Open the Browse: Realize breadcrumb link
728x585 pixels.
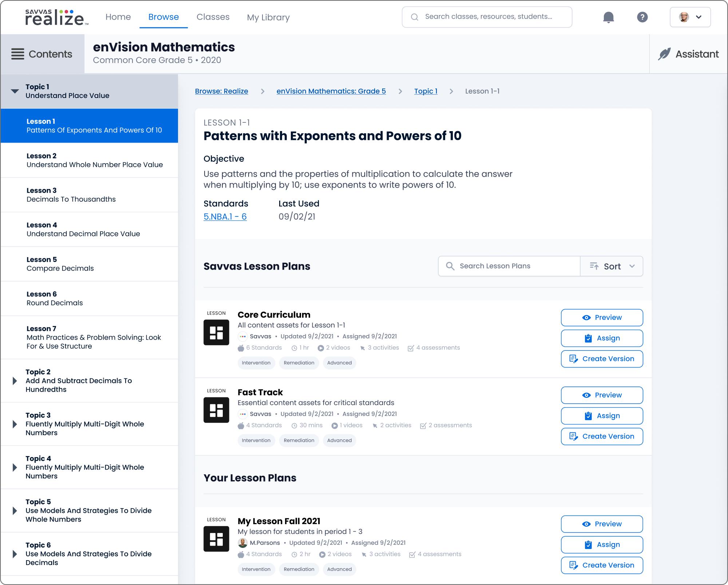click(x=221, y=91)
